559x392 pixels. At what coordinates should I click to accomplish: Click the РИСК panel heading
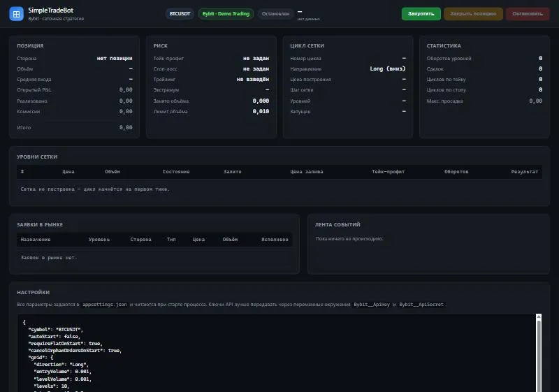coord(161,45)
